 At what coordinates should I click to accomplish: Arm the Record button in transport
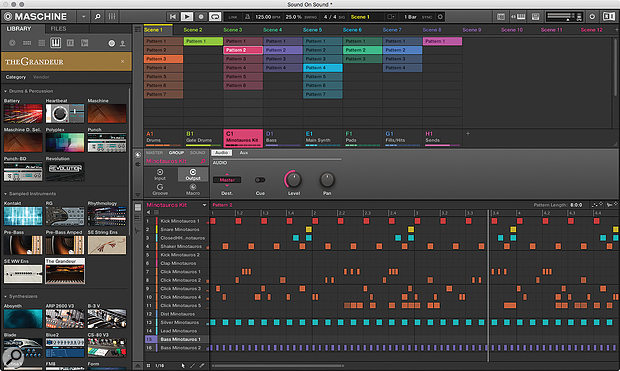(x=201, y=17)
